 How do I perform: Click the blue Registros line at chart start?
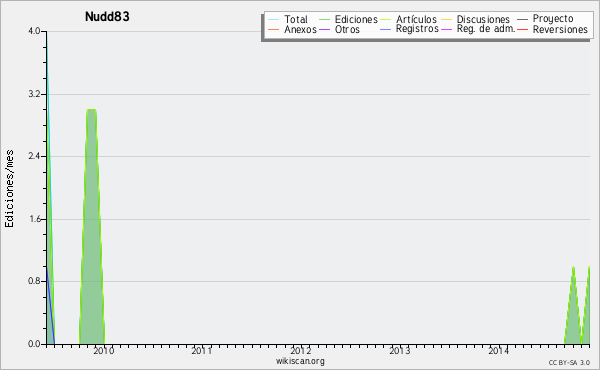(x=51, y=306)
